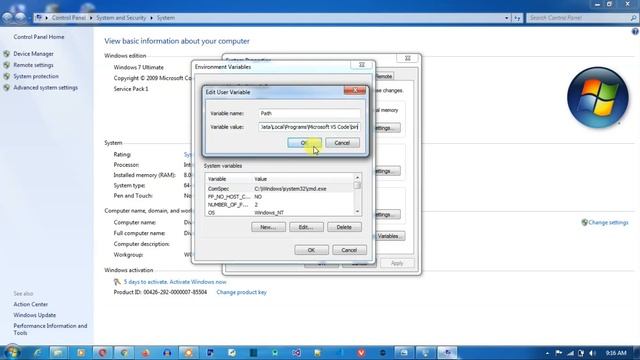The width and height of the screenshot is (640, 360).
Task: Open address bar history dropdown
Action: click(x=507, y=18)
